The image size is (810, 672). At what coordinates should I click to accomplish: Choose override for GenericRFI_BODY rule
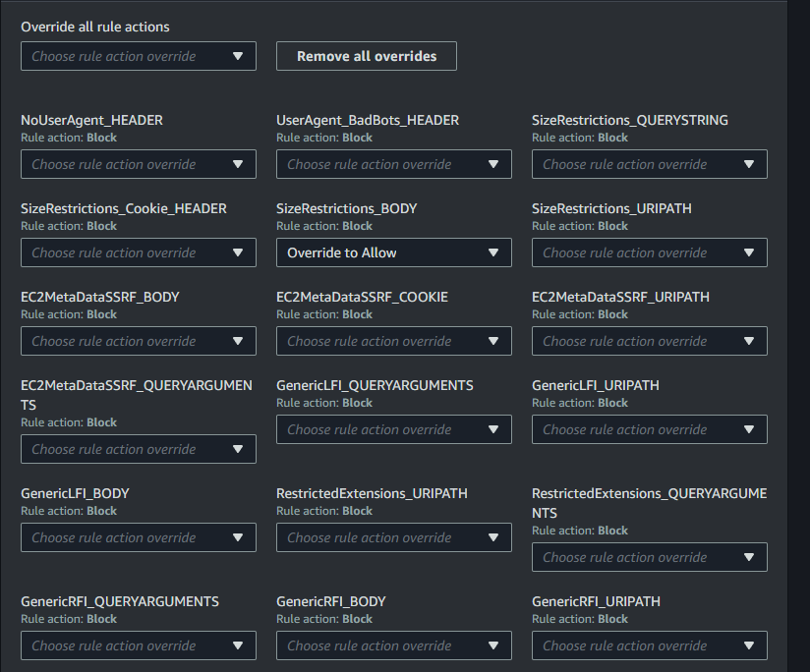tap(393, 645)
